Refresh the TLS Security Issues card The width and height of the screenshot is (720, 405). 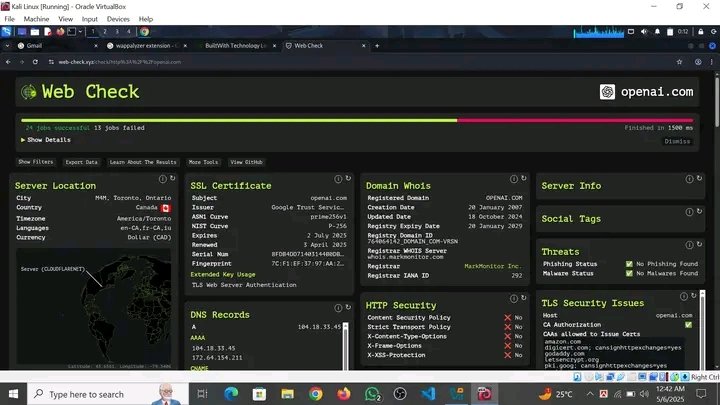[694, 296]
